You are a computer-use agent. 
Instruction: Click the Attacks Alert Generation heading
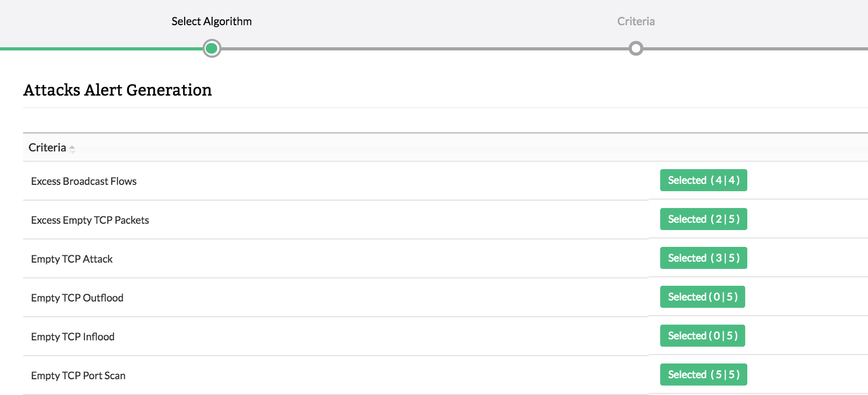point(118,90)
